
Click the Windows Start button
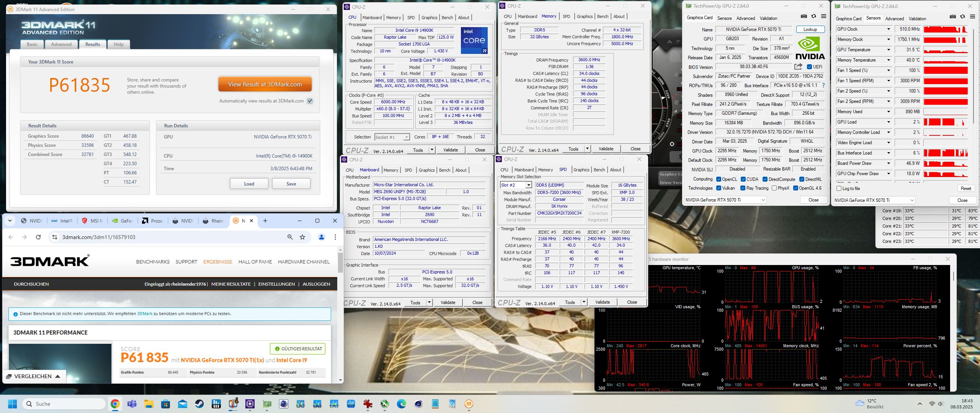point(13,404)
